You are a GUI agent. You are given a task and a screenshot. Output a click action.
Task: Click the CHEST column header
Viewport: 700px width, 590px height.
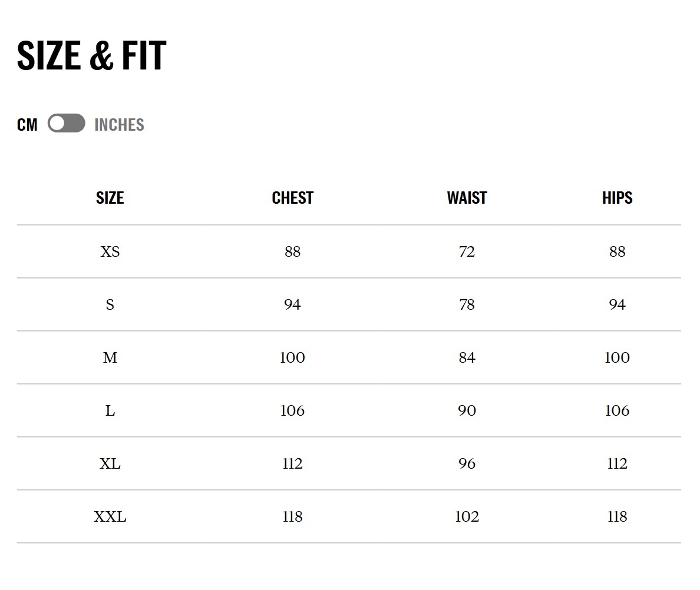(x=292, y=198)
